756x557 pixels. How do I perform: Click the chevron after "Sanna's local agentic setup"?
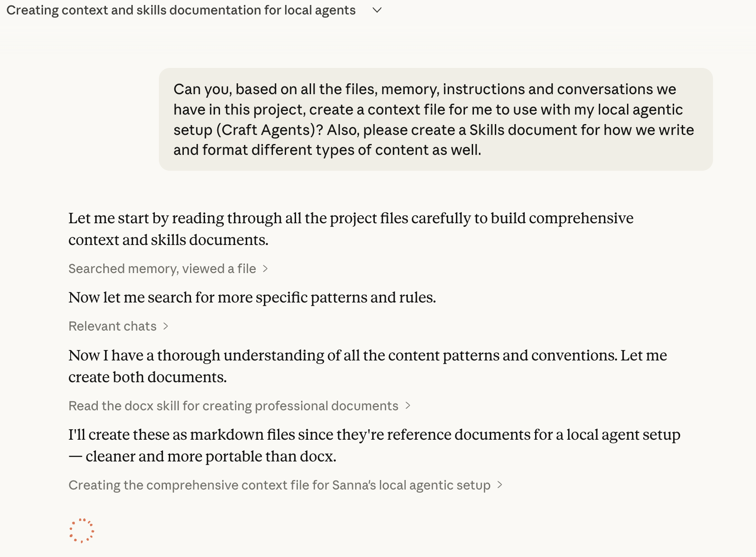click(x=500, y=485)
